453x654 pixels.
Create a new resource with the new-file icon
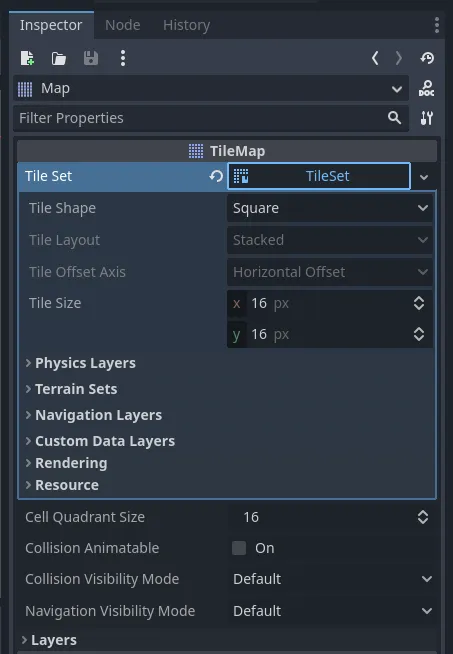[x=28, y=58]
